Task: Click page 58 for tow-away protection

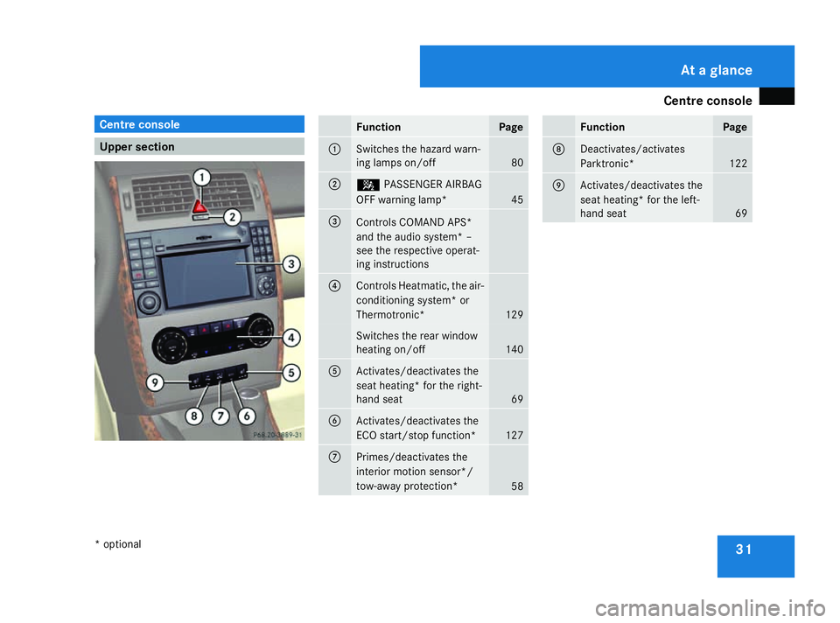Action: coord(516,486)
